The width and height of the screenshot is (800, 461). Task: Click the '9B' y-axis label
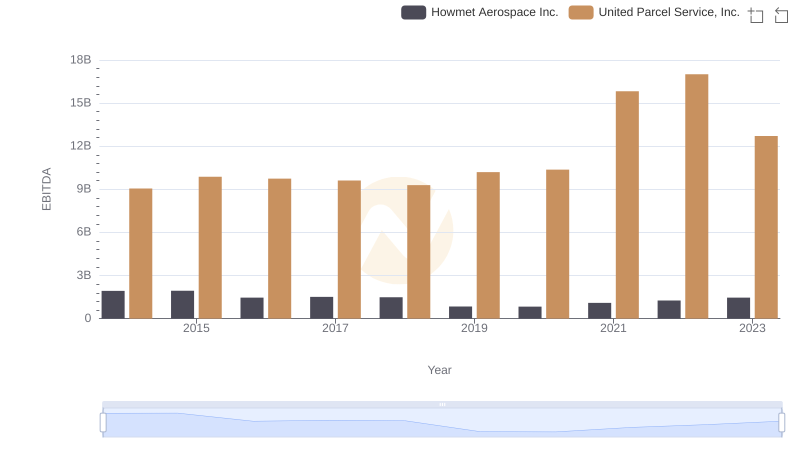(84, 189)
